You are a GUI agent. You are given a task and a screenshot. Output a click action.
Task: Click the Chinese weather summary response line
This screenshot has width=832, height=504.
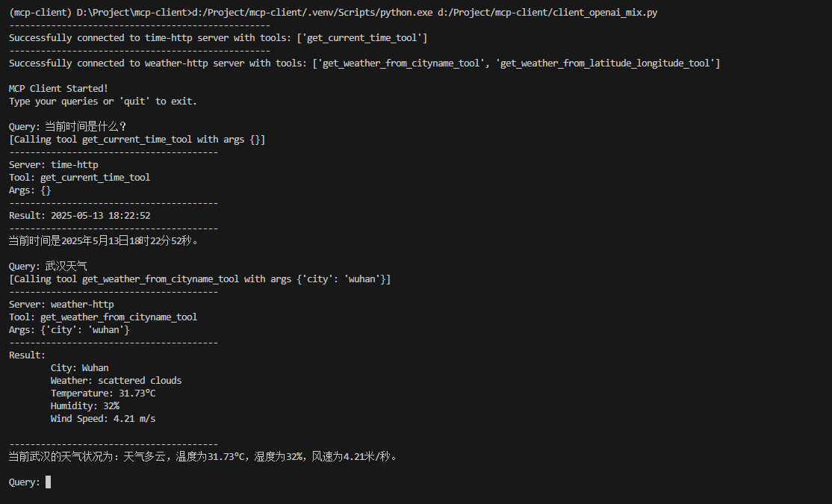pyautogui.click(x=203, y=456)
